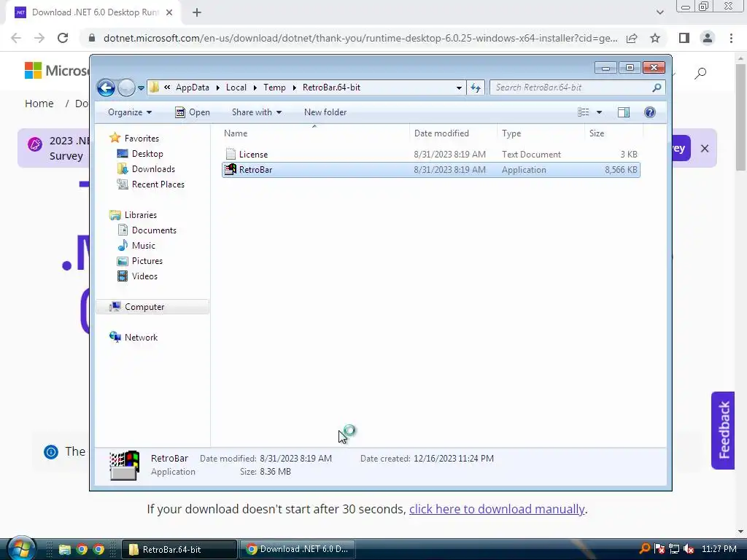Open Pictures library
This screenshot has height=560, width=747.
pos(147,261)
